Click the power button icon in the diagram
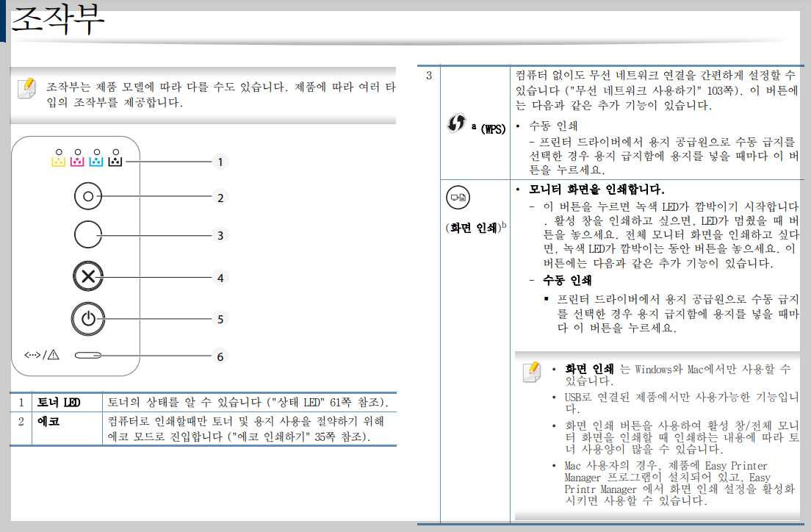The image size is (811, 532). [x=88, y=317]
